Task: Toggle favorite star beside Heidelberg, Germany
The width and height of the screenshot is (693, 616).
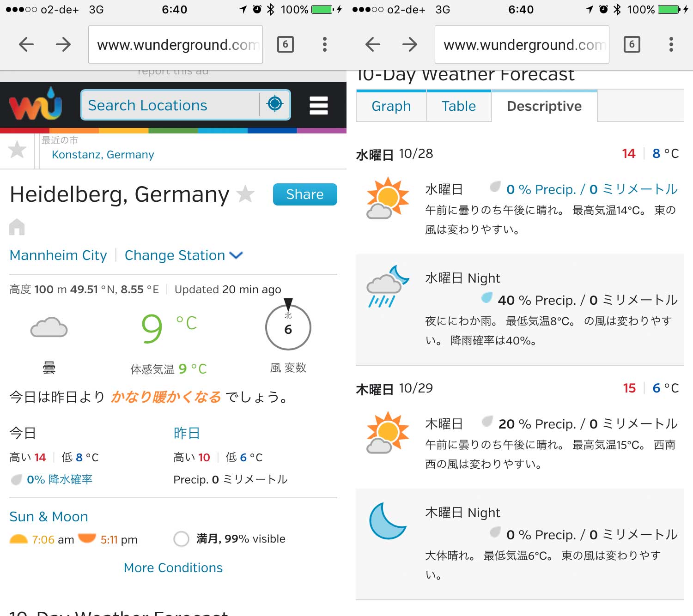Action: coord(245,194)
